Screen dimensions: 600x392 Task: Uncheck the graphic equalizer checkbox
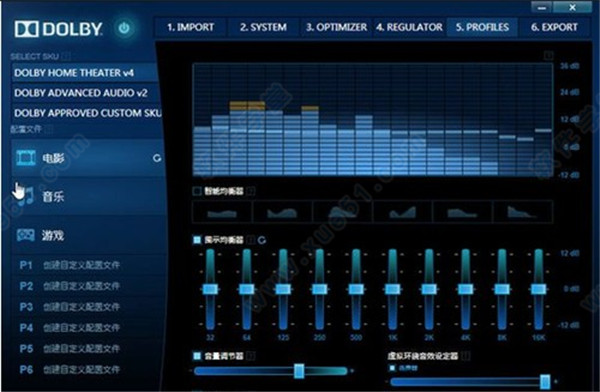tap(197, 240)
